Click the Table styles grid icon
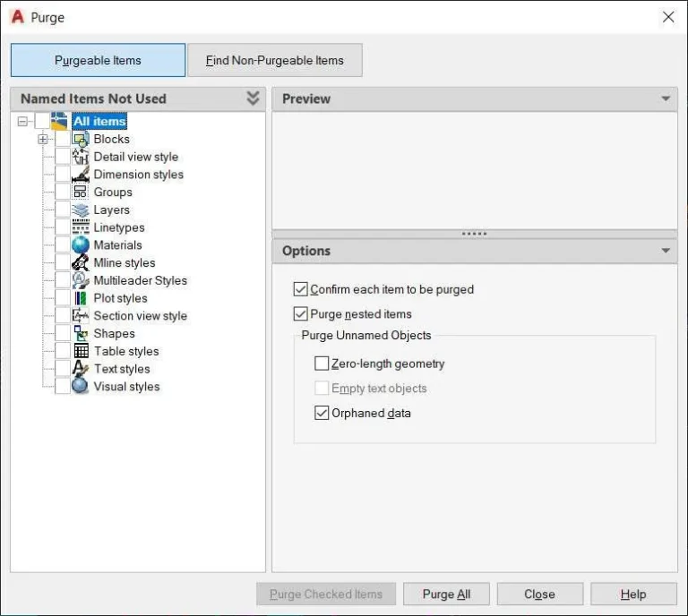The width and height of the screenshot is (688, 616). pos(81,351)
